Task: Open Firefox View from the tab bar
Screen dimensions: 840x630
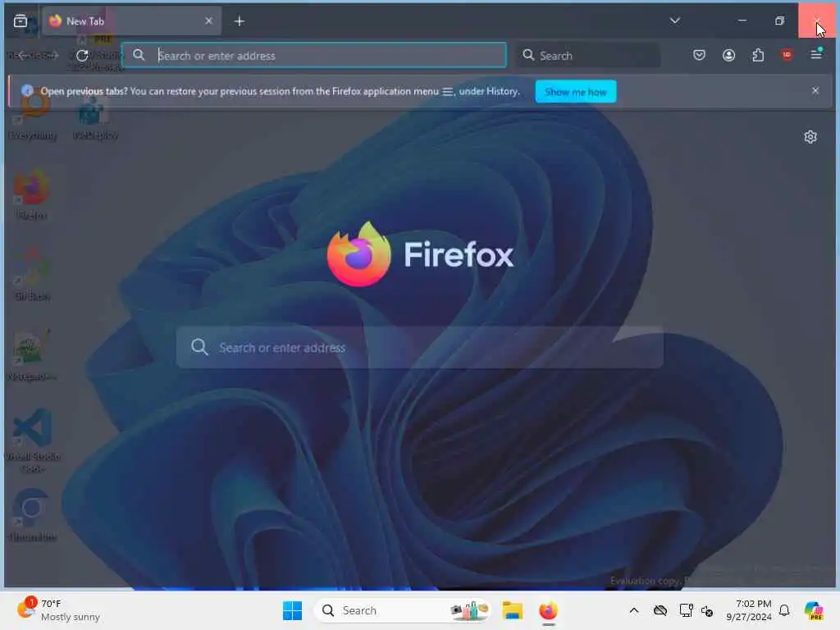Action: coord(21,21)
